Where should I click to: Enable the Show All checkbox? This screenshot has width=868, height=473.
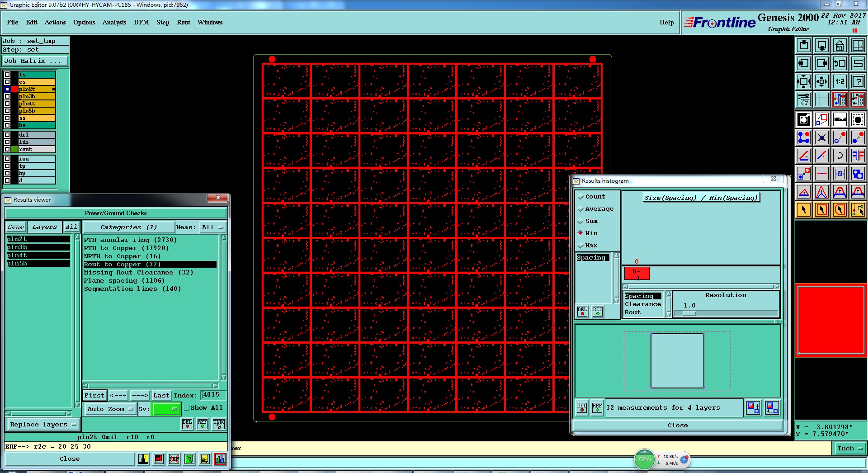coord(186,408)
